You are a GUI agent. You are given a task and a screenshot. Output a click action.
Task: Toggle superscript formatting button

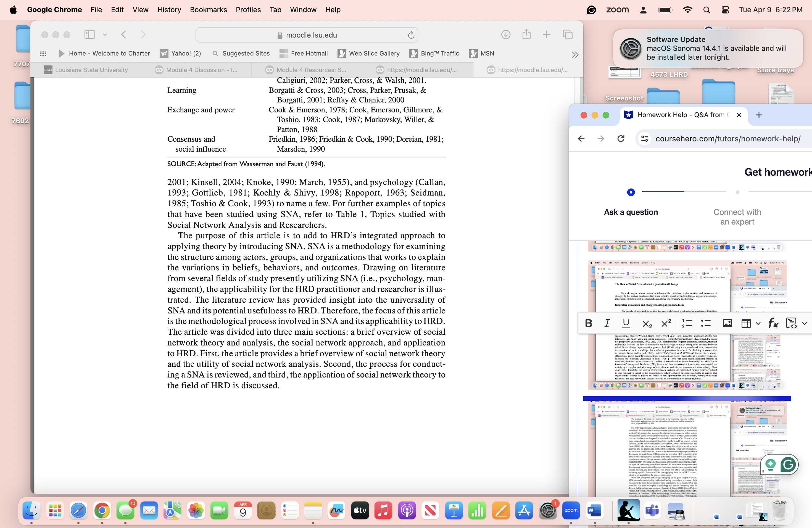click(x=666, y=323)
